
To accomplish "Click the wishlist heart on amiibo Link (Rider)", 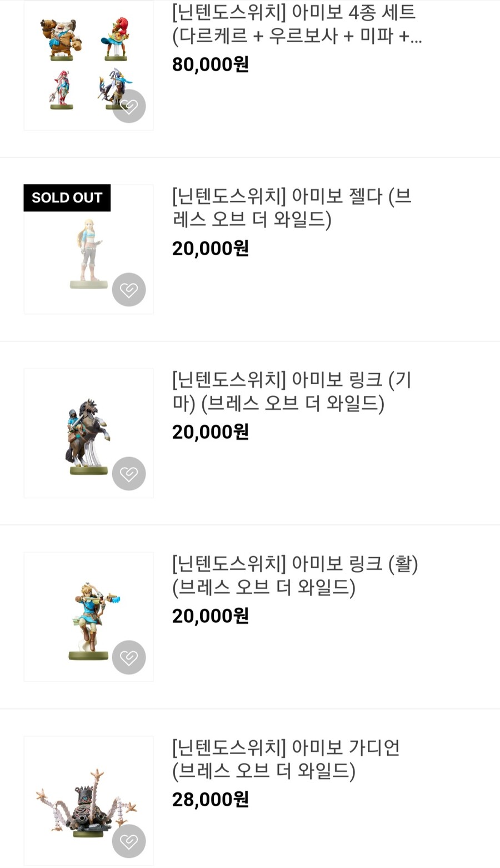I will click(129, 473).
